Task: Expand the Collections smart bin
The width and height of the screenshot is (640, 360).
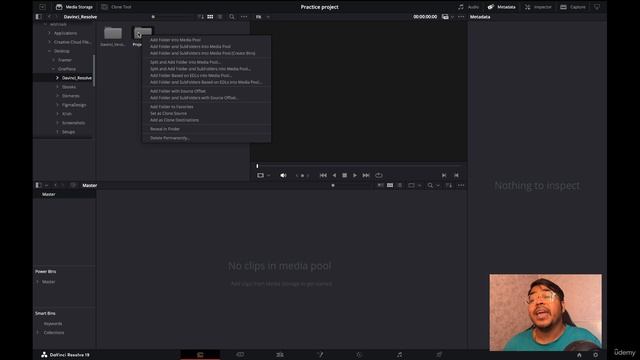Action: click(x=38, y=333)
